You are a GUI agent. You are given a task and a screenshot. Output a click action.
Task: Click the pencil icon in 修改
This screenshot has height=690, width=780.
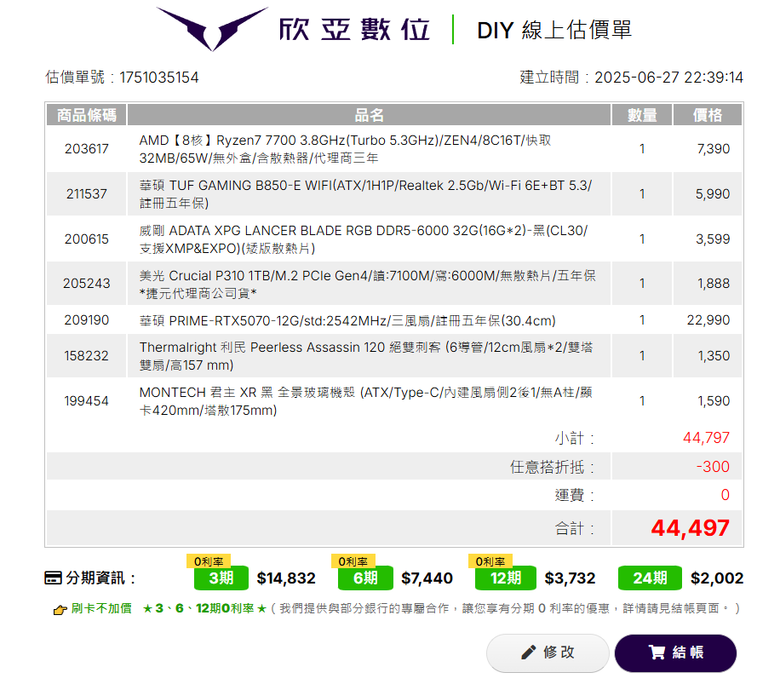[x=528, y=652]
